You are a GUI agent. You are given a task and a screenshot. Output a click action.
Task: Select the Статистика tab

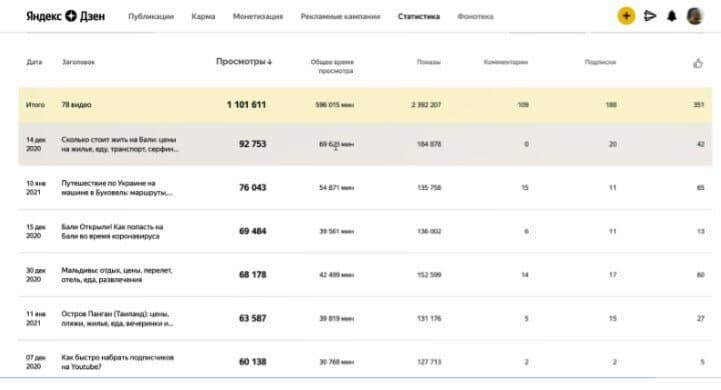click(x=419, y=17)
